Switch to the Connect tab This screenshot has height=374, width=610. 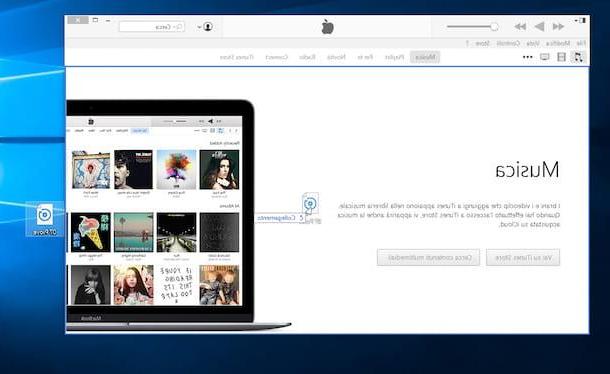coord(277,57)
